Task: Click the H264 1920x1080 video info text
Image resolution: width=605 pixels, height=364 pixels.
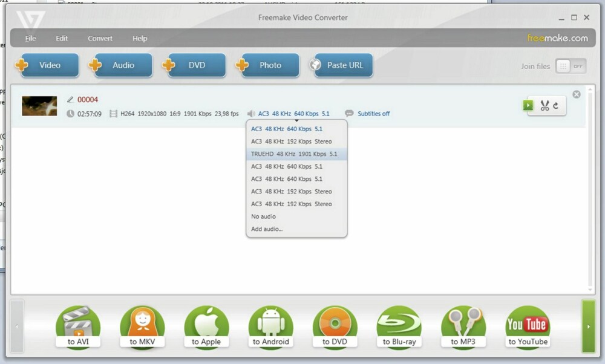Action: point(180,114)
